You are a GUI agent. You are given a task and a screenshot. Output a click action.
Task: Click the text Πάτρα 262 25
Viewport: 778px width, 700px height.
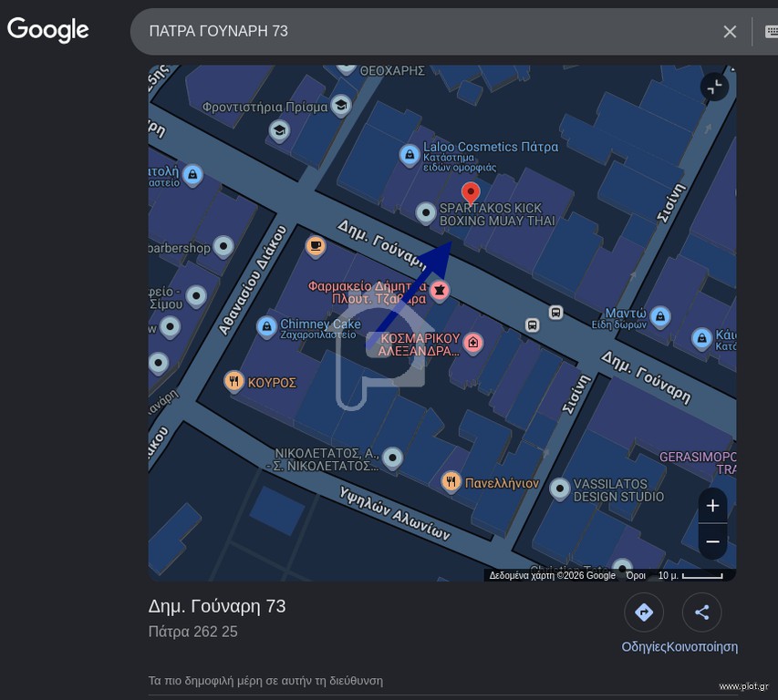[x=193, y=632]
